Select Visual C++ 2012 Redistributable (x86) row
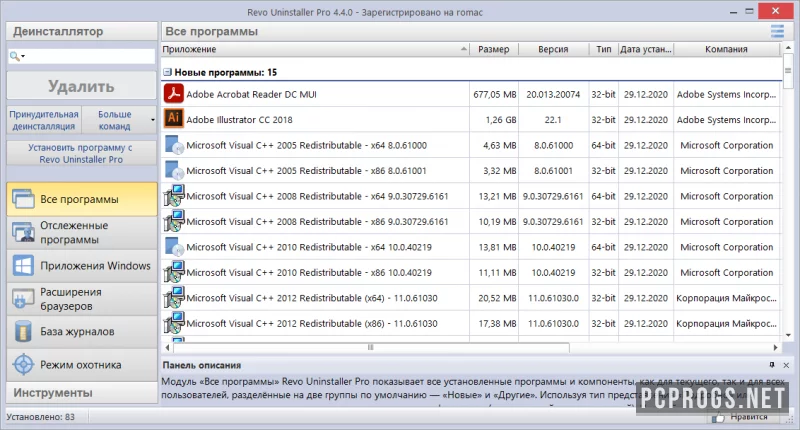The height and width of the screenshot is (430, 800). (x=471, y=323)
